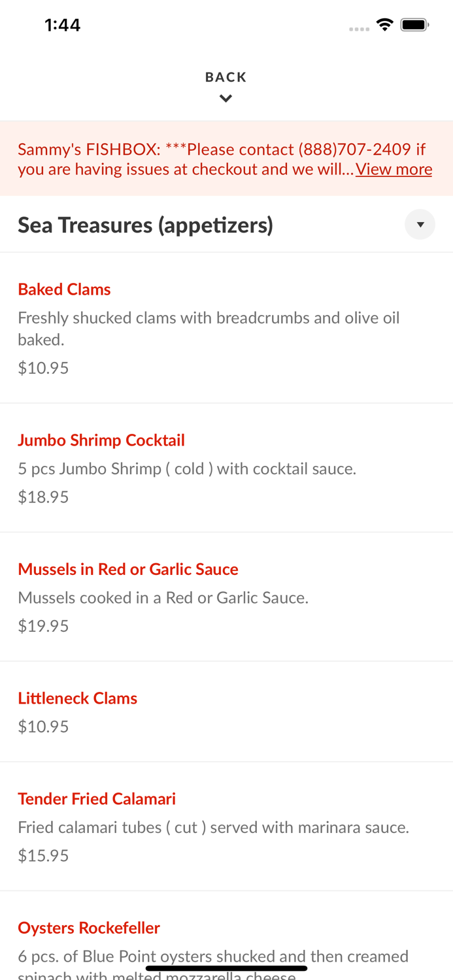This screenshot has width=453, height=980.
Task: Tap the cellular signal dots icon
Action: 359,28
